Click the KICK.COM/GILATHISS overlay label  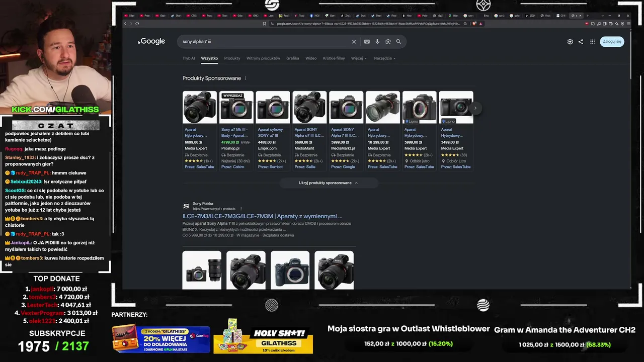[55, 110]
